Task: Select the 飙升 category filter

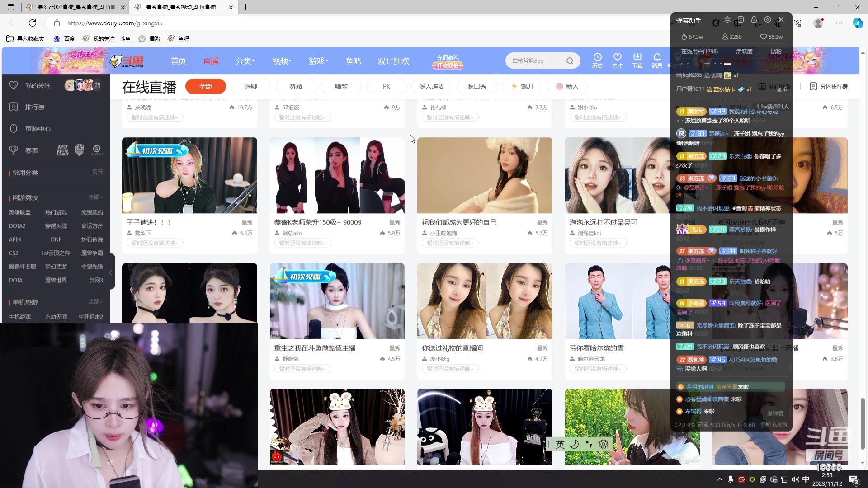Action: [522, 86]
